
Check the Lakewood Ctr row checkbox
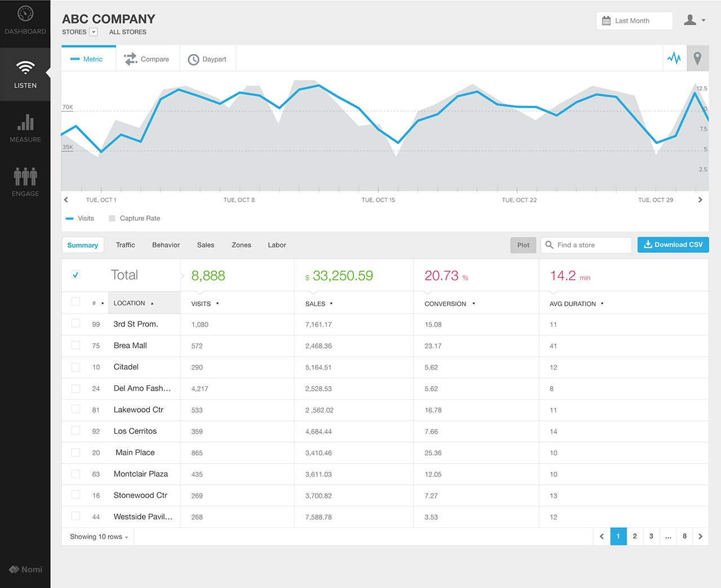(75, 409)
